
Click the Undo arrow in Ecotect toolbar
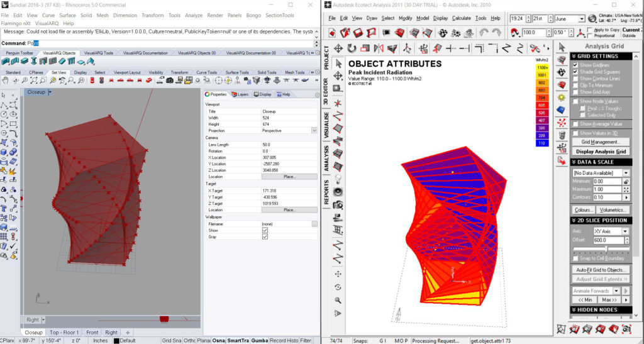pos(484,33)
